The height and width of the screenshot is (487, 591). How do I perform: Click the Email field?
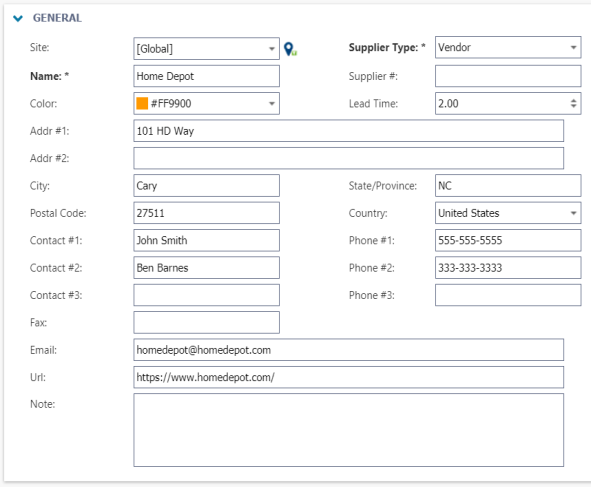(348, 350)
